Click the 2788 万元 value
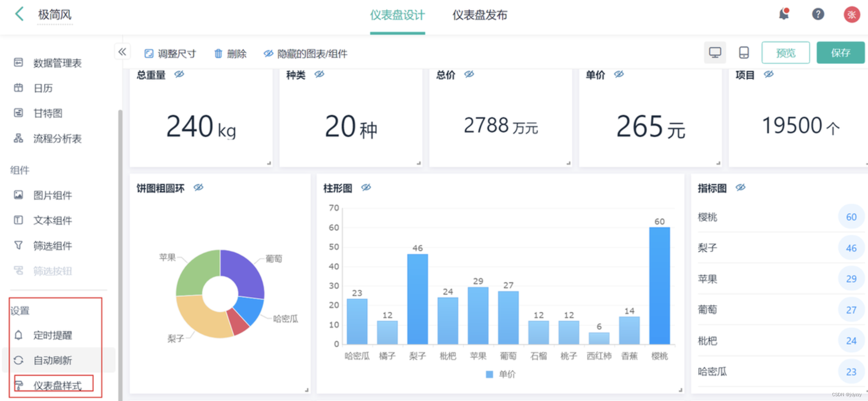Screen dimensions: 868x401 pos(501,125)
